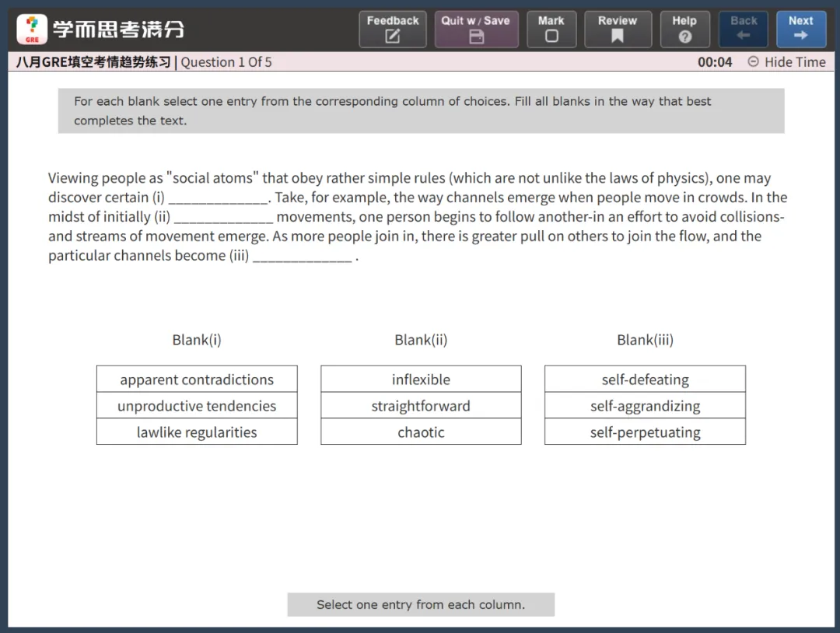The height and width of the screenshot is (633, 840).
Task: Choose "self-aggrandizing" answer option
Action: click(x=645, y=406)
